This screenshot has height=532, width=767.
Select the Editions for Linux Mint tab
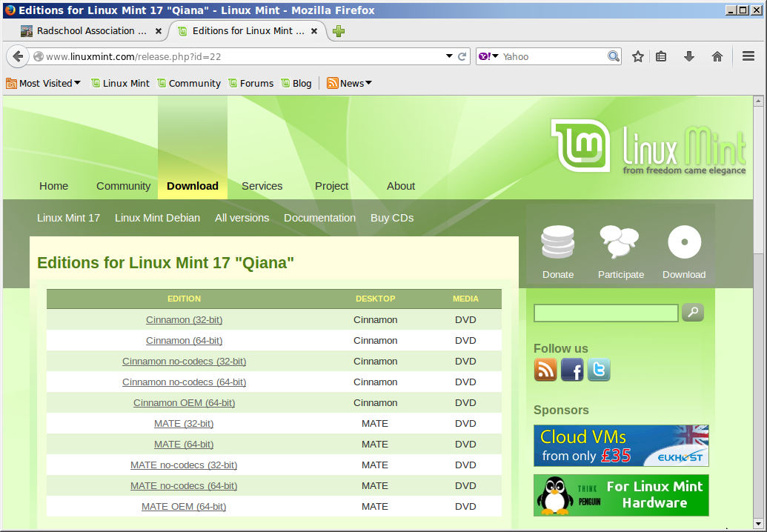click(x=248, y=31)
